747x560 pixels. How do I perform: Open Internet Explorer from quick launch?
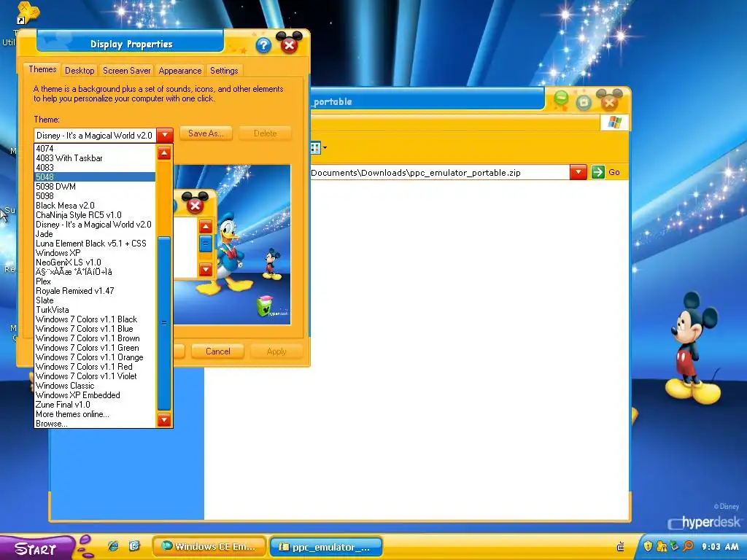click(x=113, y=546)
